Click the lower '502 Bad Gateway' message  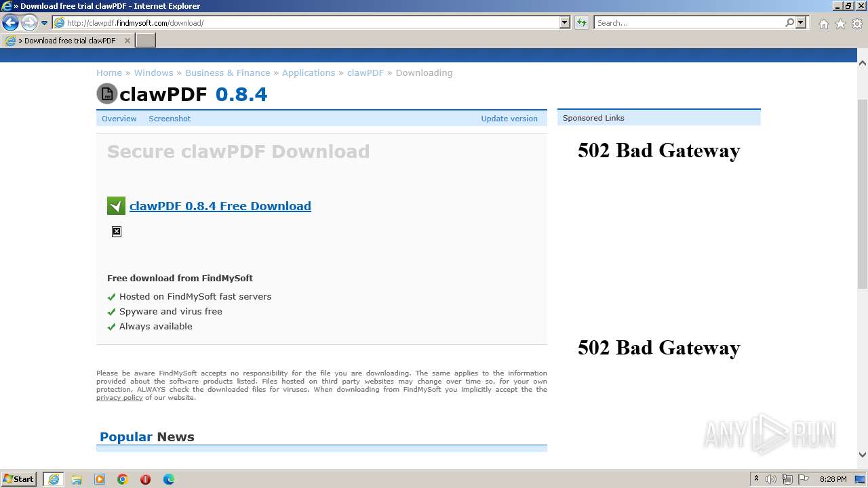[x=658, y=348]
